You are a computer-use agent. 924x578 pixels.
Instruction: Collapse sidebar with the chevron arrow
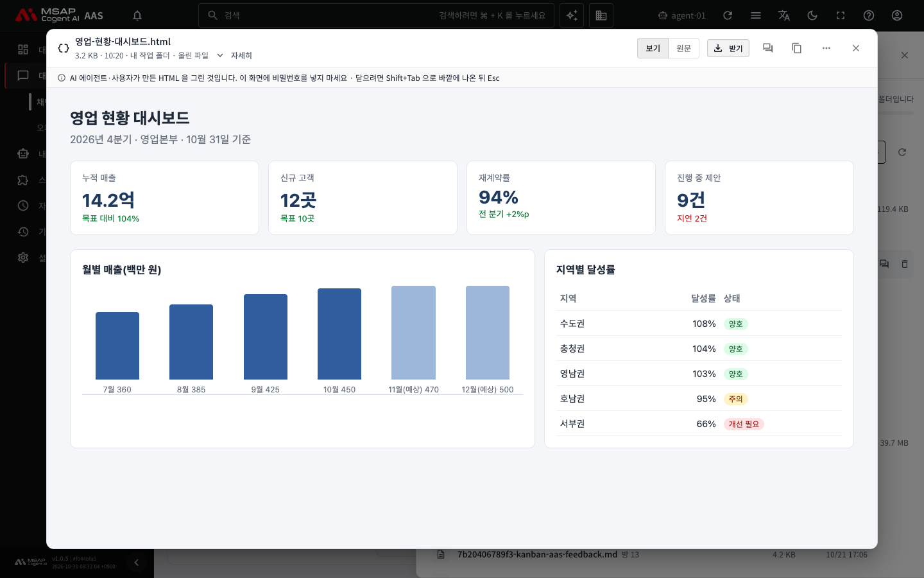point(136,563)
